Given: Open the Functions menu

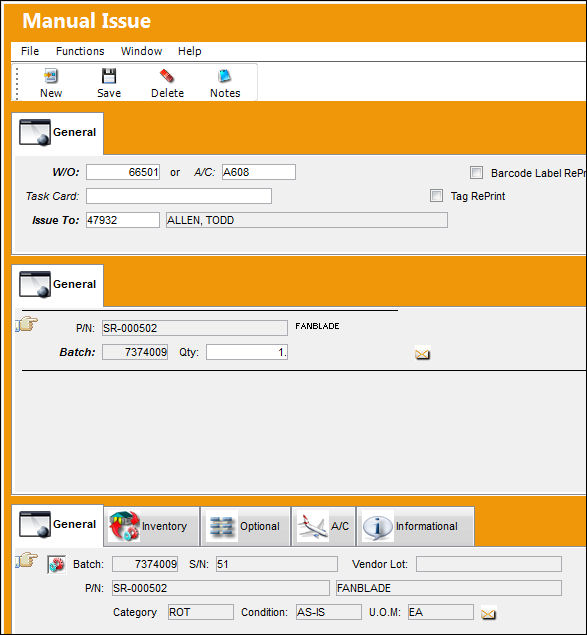Looking at the screenshot, I should pyautogui.click(x=80, y=51).
